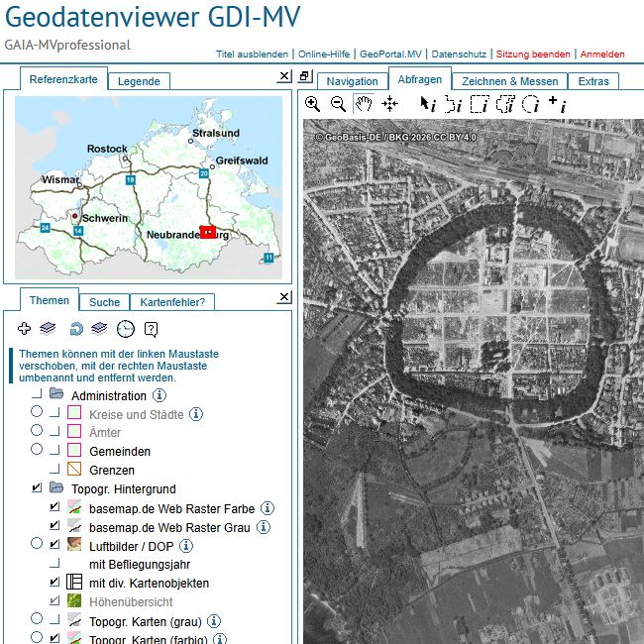Switch to the Suche tab
644x644 pixels.
tap(104, 302)
